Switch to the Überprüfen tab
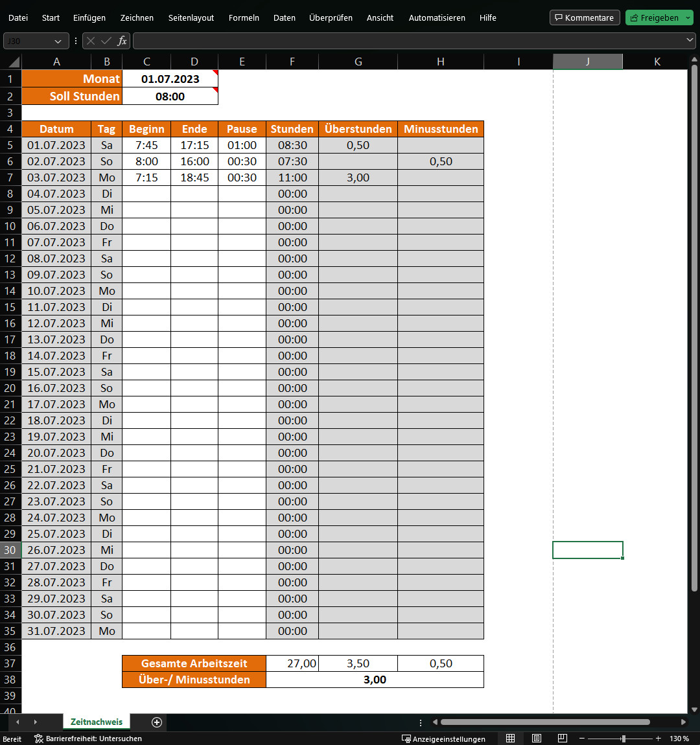Screen dimensions: 700x745 331,17
